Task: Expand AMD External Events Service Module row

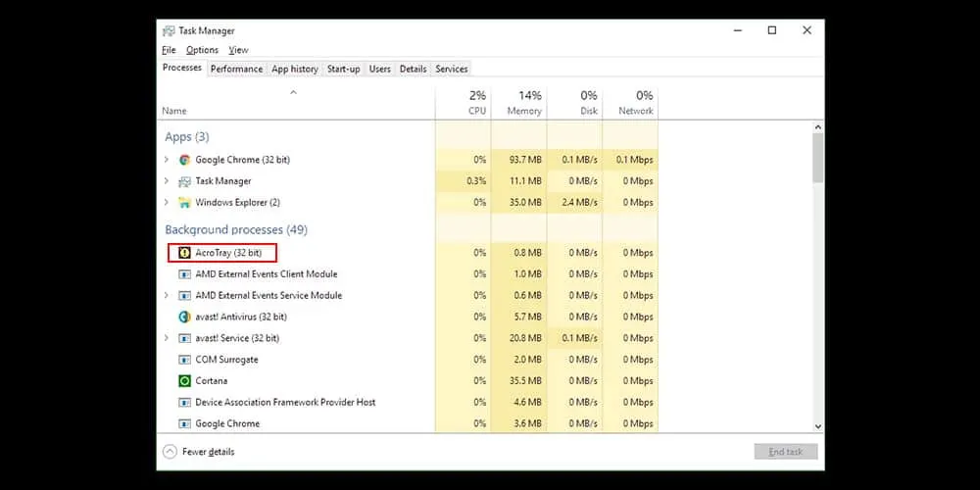Action: coord(167,295)
